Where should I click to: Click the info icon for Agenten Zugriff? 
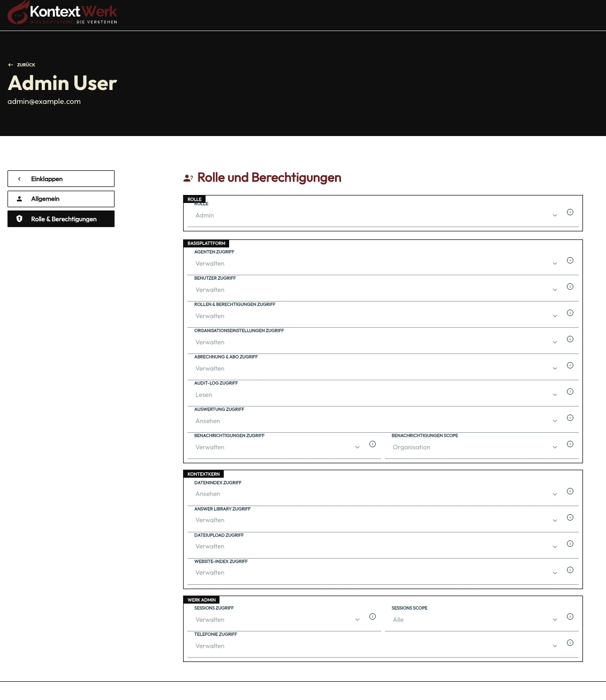[x=570, y=260]
